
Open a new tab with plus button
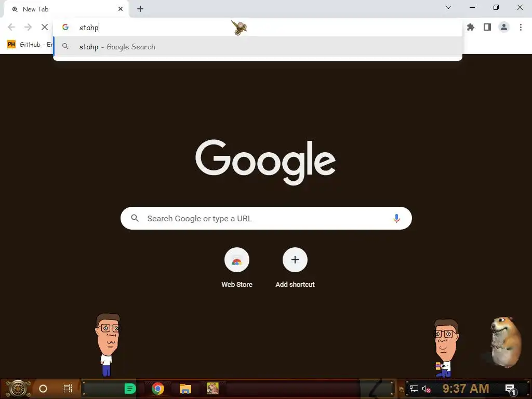coord(140,9)
